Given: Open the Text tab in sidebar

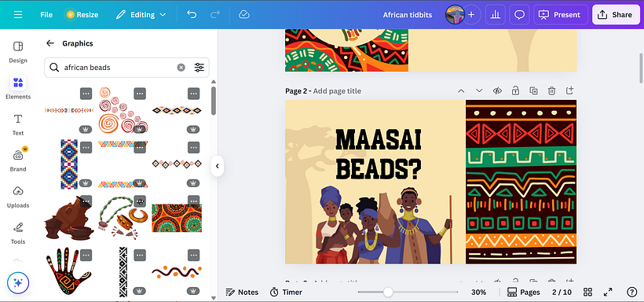Looking at the screenshot, I should [x=18, y=124].
